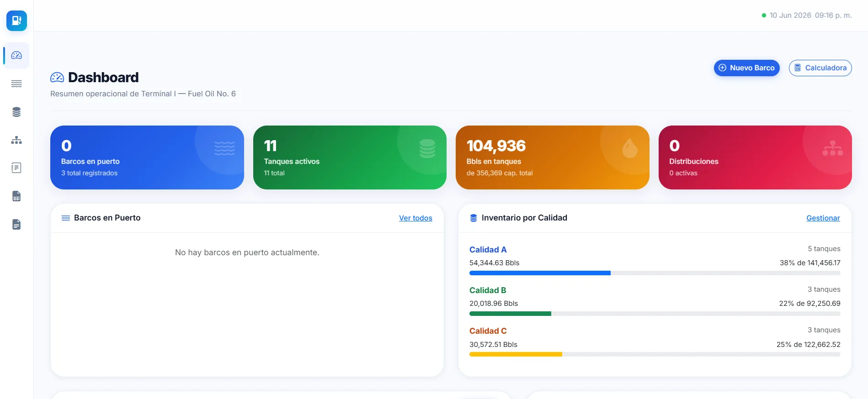Open the Calculadora button

820,68
